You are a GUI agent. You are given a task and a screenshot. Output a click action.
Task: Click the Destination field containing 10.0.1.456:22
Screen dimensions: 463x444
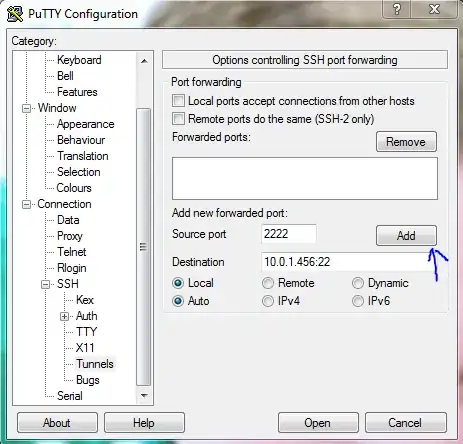(349, 262)
